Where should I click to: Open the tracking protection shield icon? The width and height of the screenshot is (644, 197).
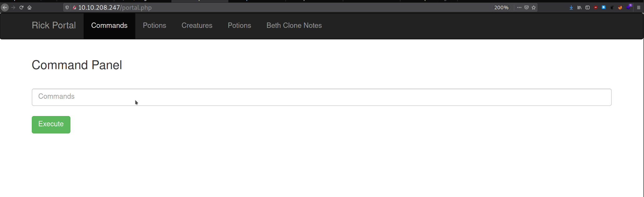coord(67,8)
